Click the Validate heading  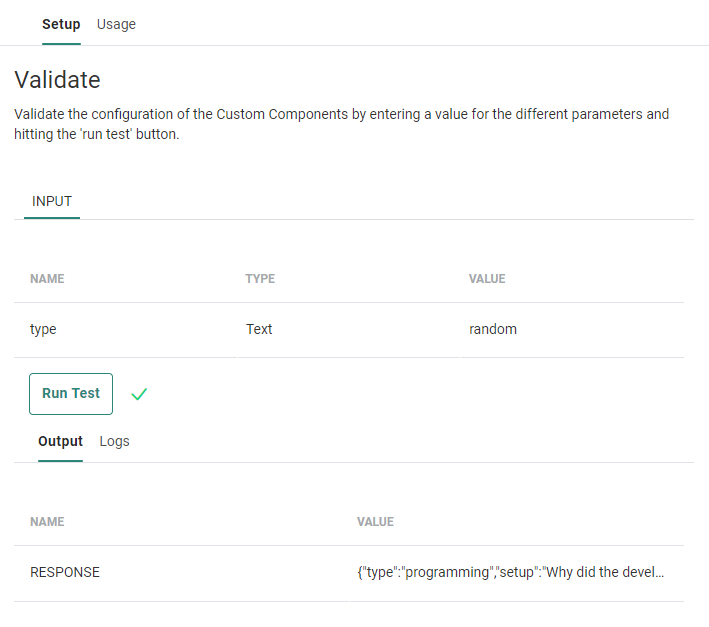tap(57, 80)
